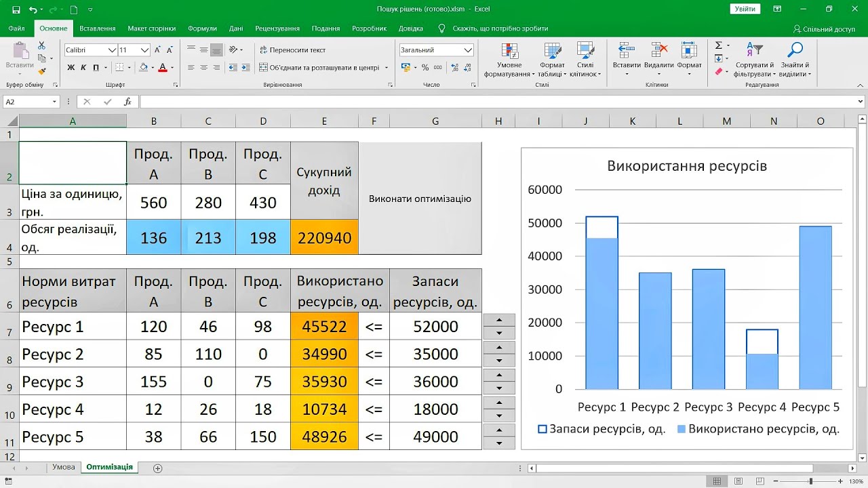Image resolution: width=868 pixels, height=488 pixels.
Task: Select the Оптимізація worksheet tab
Action: [109, 468]
